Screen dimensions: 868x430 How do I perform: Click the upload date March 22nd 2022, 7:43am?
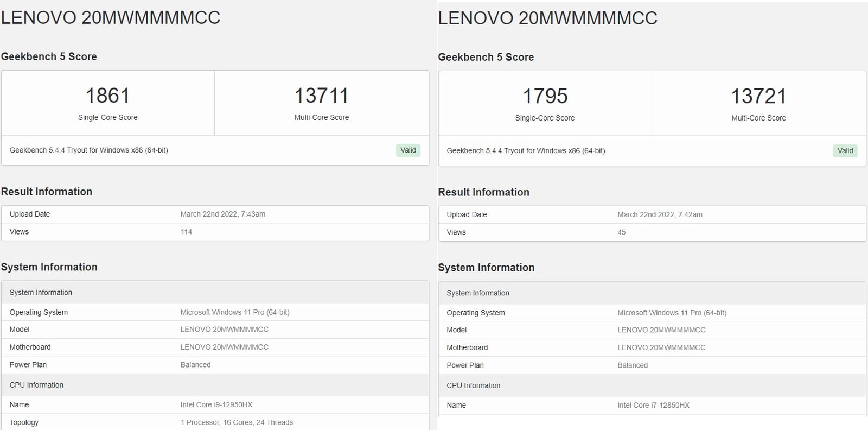222,214
